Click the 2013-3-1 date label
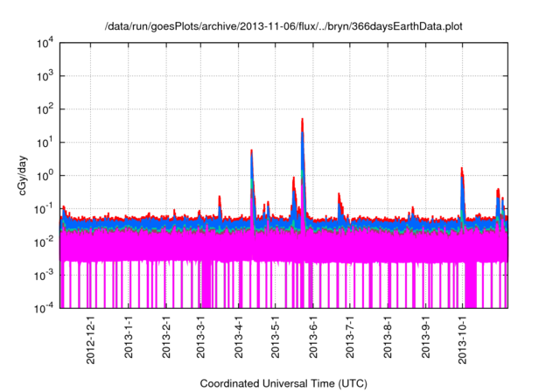This screenshot has width=560, height=392. coord(200,337)
